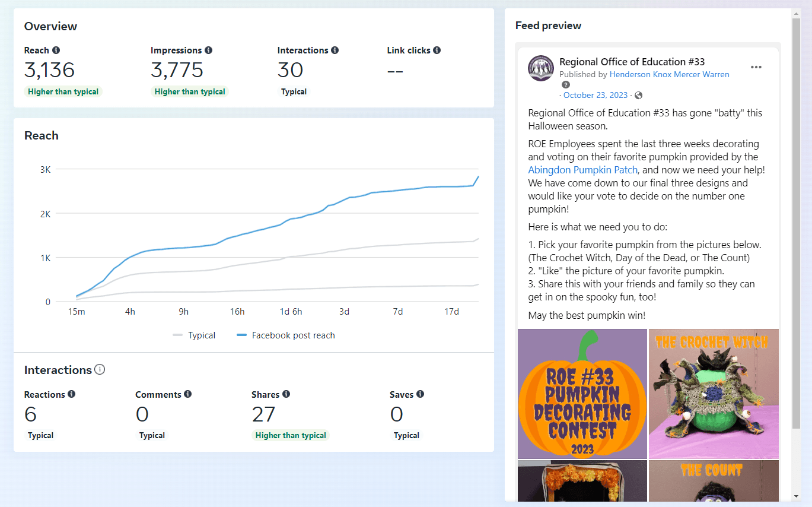Click the Comments info icon
The image size is (812, 507).
[188, 394]
